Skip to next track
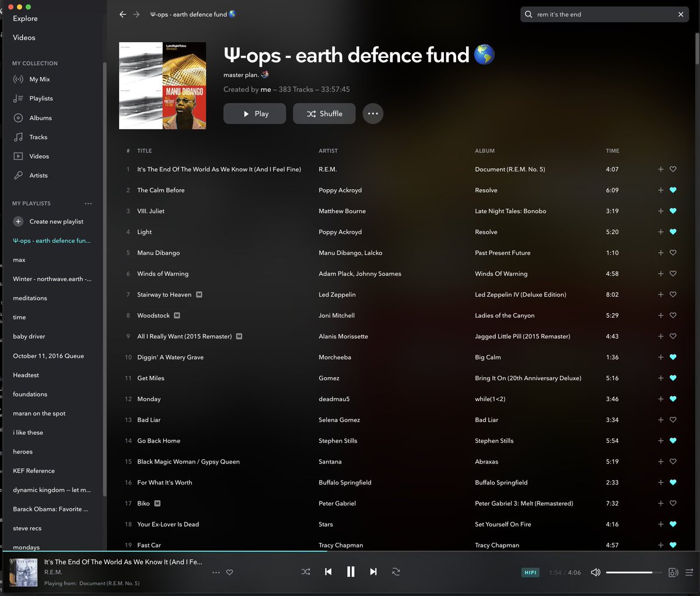Viewport: 700px width, 596px height. coord(373,572)
